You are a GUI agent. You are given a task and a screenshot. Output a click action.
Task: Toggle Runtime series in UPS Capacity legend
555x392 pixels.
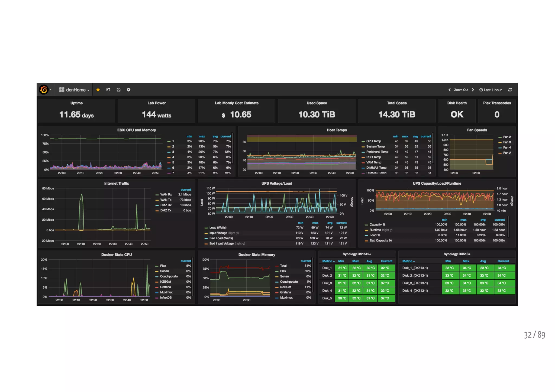[x=375, y=230]
